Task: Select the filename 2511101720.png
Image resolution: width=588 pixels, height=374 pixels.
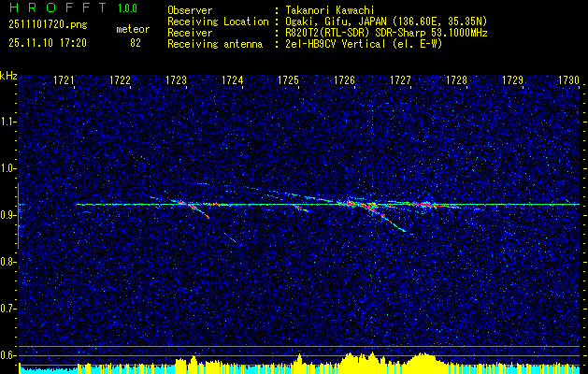Action: click(x=48, y=24)
